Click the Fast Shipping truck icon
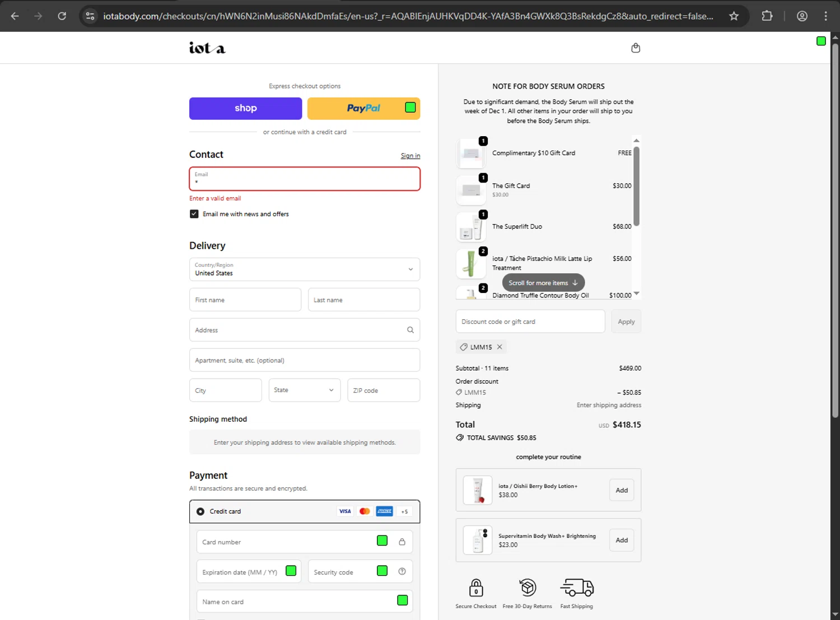The width and height of the screenshot is (840, 620). coord(577,588)
